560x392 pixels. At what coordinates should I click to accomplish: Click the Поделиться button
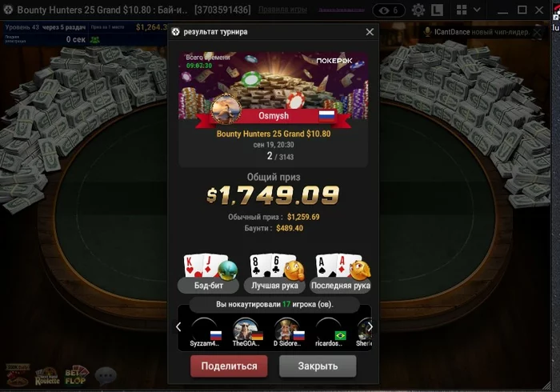229,366
